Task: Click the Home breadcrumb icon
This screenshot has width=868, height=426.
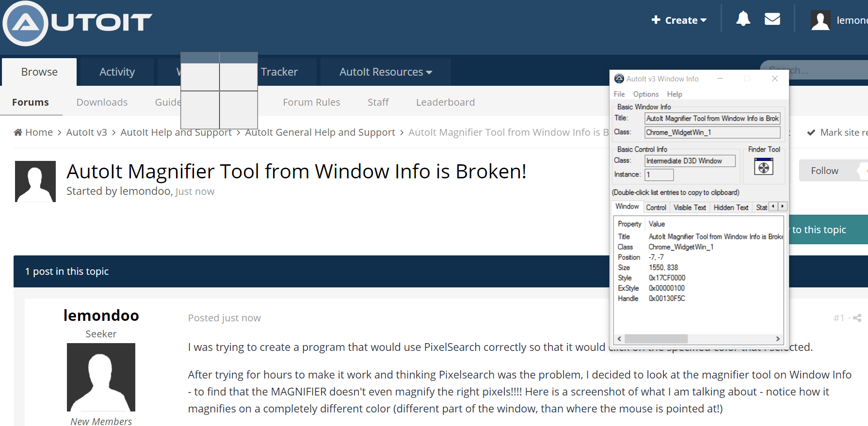Action: [18, 132]
